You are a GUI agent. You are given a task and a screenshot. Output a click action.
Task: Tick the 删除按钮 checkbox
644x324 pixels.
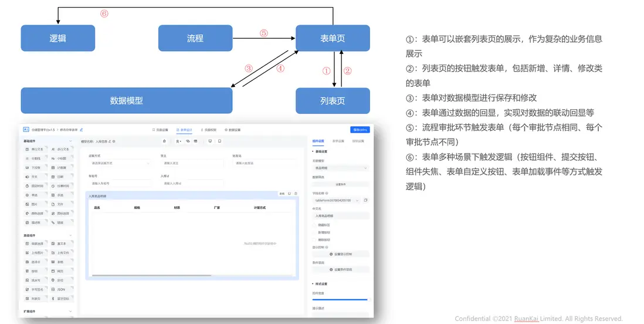pyautogui.click(x=314, y=239)
